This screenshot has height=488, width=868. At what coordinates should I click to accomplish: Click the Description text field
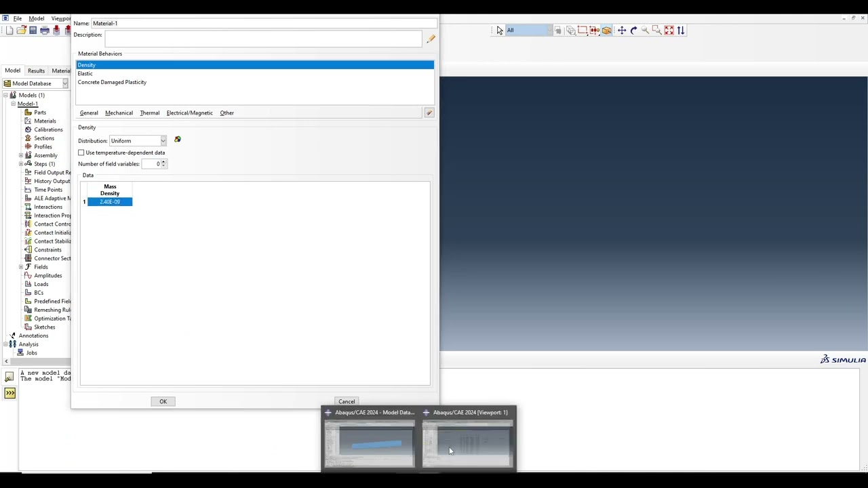(x=263, y=39)
